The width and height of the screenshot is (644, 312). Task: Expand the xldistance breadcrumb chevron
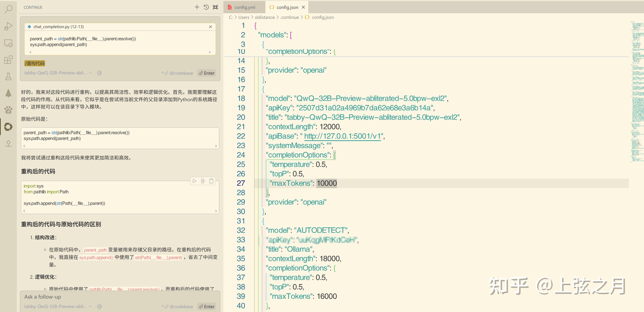point(277,17)
